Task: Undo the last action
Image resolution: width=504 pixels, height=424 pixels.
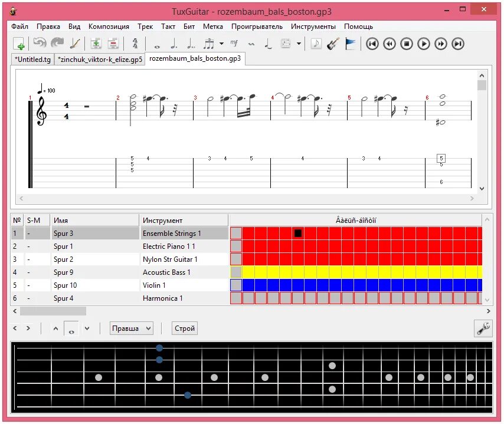Action: coord(40,43)
